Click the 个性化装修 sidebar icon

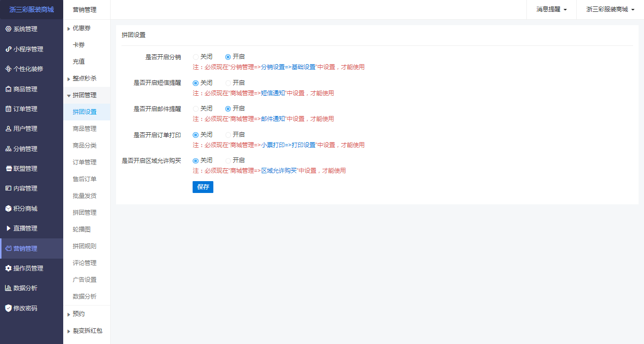(8, 69)
